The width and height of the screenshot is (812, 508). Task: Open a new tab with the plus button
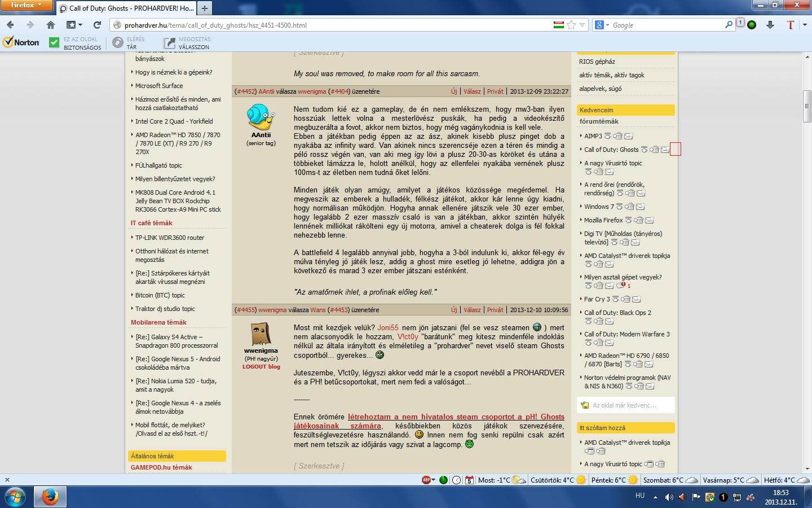coord(205,8)
